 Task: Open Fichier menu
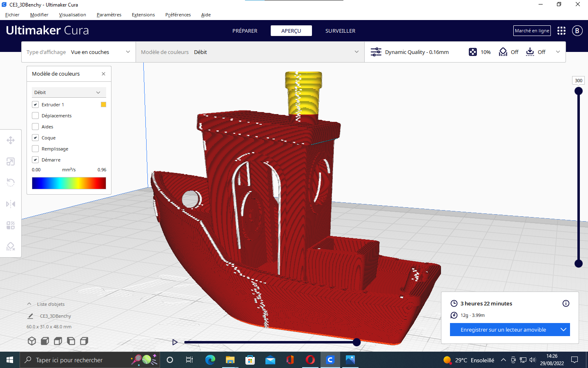tap(12, 15)
